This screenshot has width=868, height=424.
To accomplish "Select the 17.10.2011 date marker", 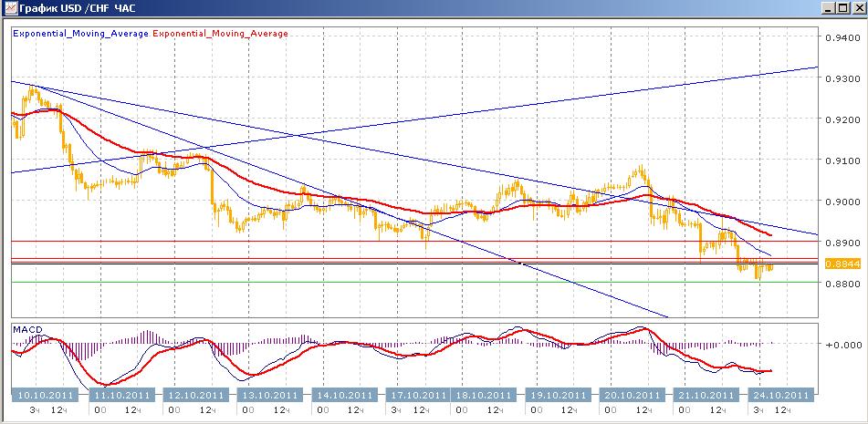I will click(x=418, y=395).
